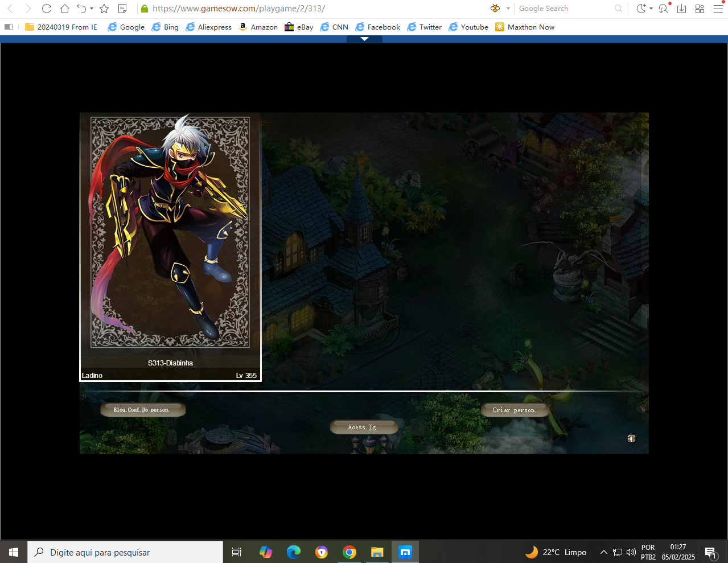Open the 22°C Limpo weather widget
This screenshot has width=728, height=563.
point(556,552)
